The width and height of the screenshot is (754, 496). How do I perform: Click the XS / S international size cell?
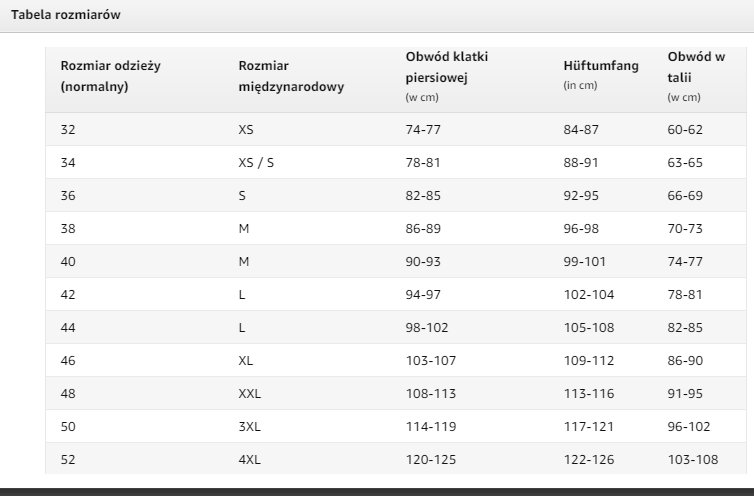[x=256, y=163]
